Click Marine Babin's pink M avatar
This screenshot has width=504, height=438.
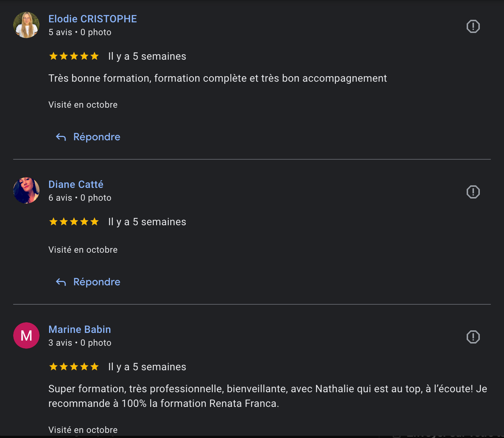[x=26, y=335]
